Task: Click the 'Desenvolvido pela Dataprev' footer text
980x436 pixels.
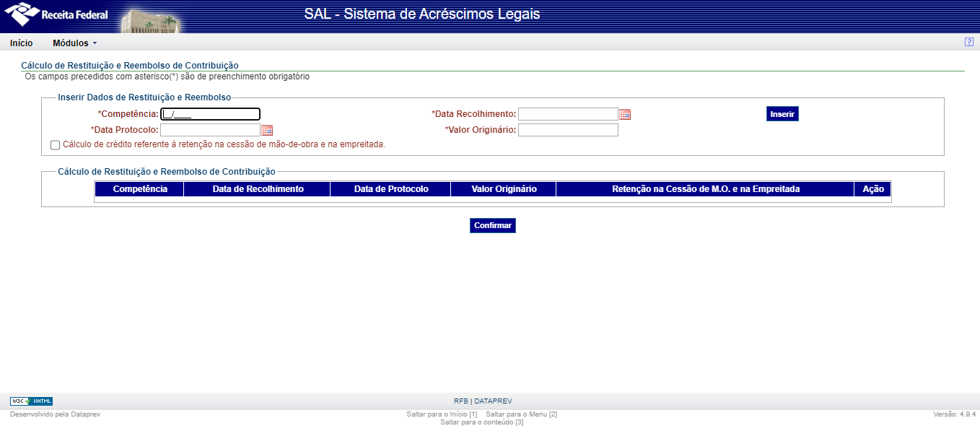Action: coord(55,414)
